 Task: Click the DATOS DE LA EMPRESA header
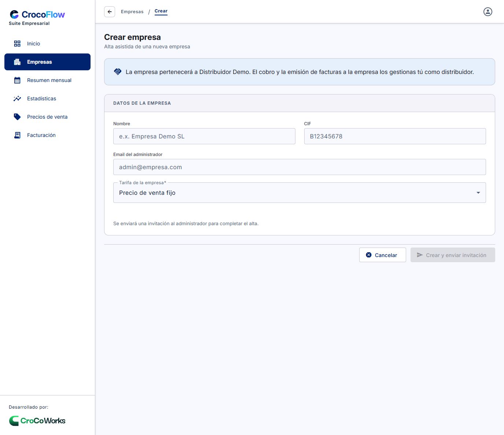[142, 103]
